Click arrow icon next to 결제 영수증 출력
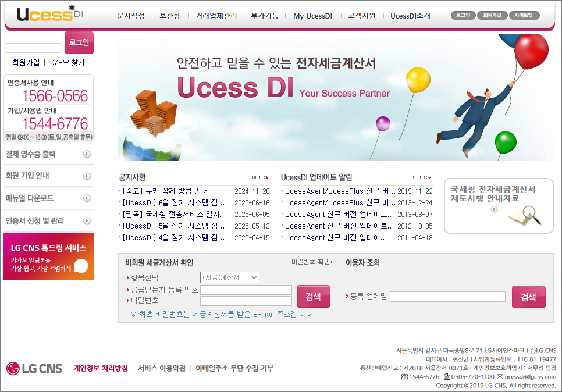 point(87,154)
